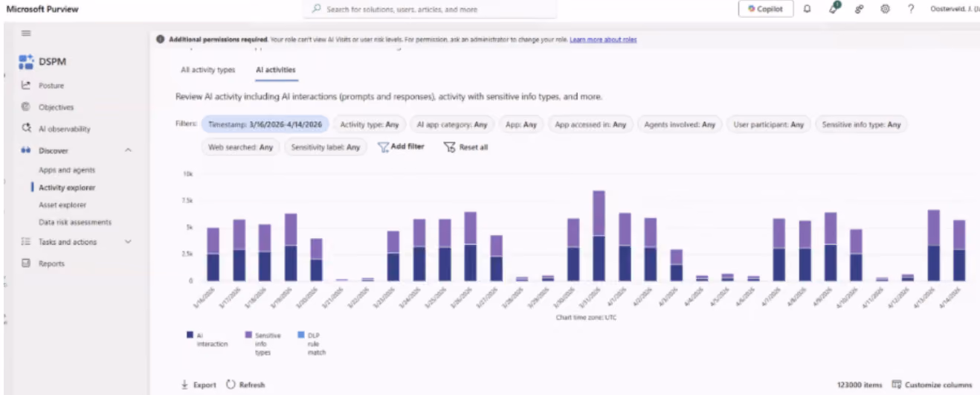980x395 pixels.
Task: Open the Sensitivity label filter
Action: 326,147
